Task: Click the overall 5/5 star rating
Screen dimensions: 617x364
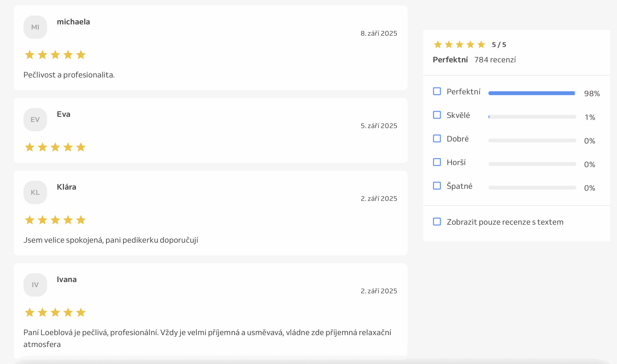Action: pyautogui.click(x=459, y=45)
